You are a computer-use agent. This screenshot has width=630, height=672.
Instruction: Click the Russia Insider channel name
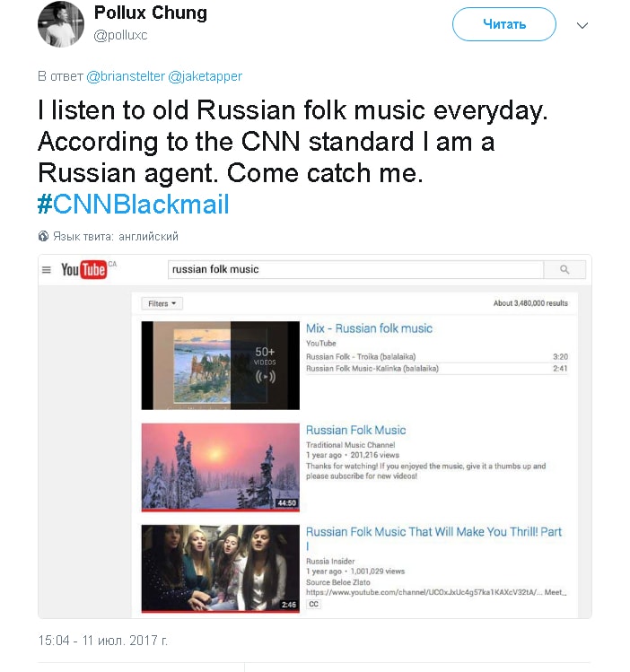[x=330, y=561]
